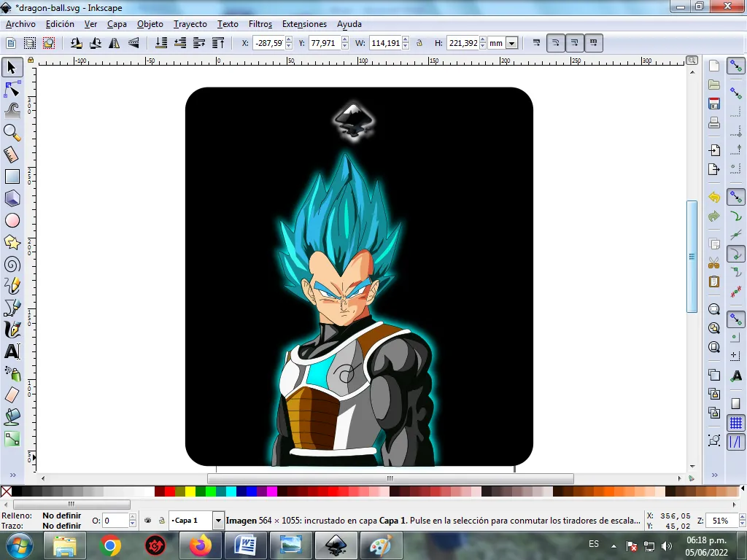This screenshot has height=560, width=747.
Task: Select the Eraser tool
Action: [x=12, y=395]
